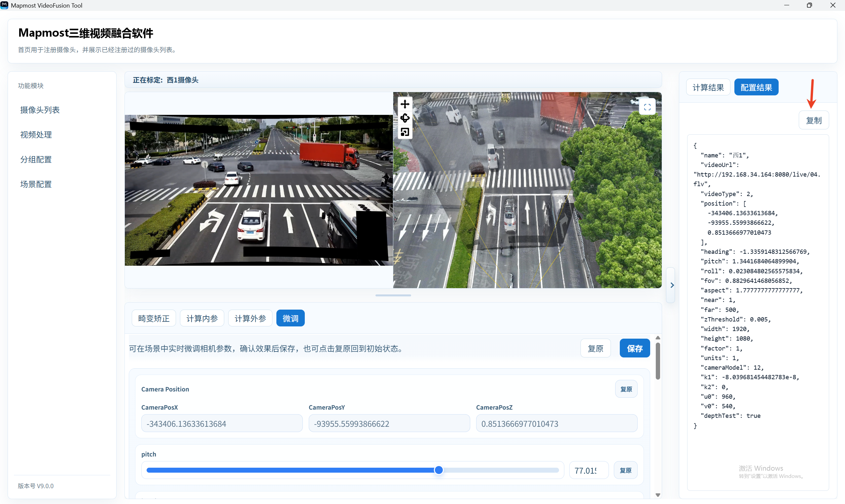Viewport: 845px width, 504px height.
Task: Open the 分组配置 module
Action: pyautogui.click(x=36, y=160)
